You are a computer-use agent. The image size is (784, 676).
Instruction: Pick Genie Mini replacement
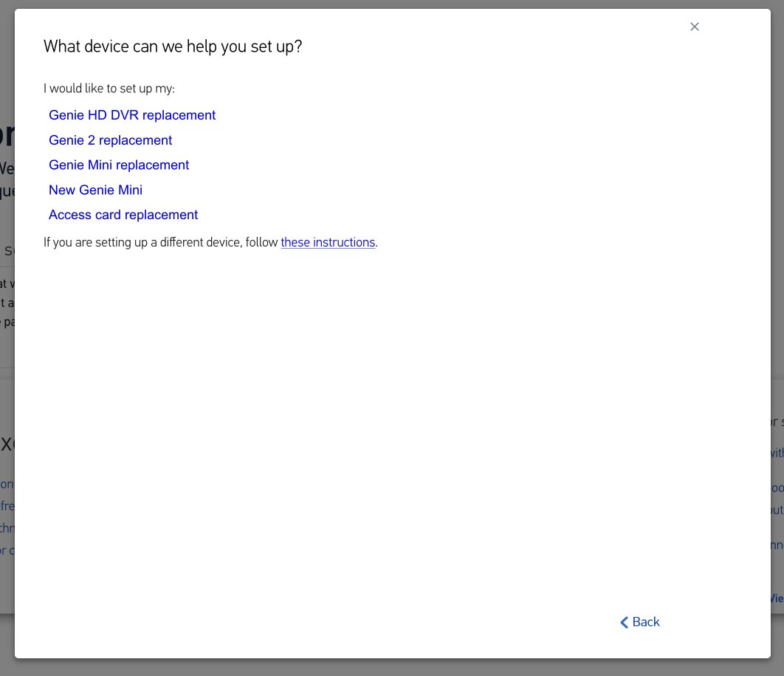[119, 165]
